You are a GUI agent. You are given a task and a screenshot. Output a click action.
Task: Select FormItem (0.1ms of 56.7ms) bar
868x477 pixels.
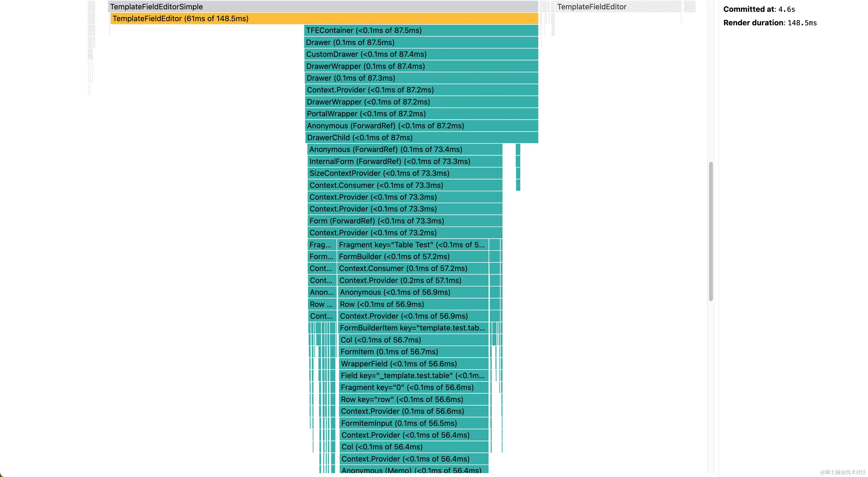click(x=413, y=352)
